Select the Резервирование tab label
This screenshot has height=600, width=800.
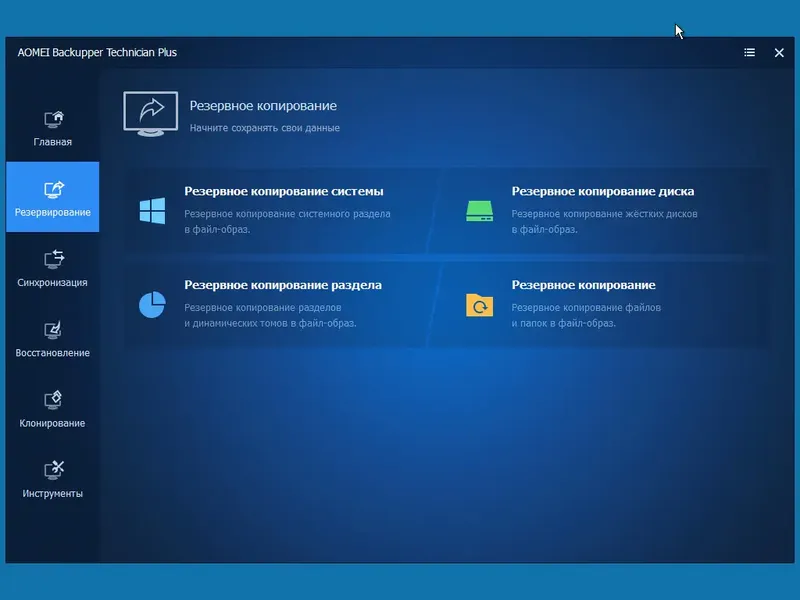[53, 212]
